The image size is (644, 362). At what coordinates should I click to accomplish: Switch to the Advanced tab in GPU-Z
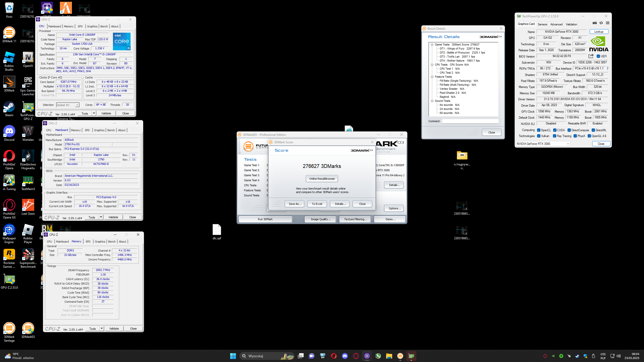coord(556,24)
